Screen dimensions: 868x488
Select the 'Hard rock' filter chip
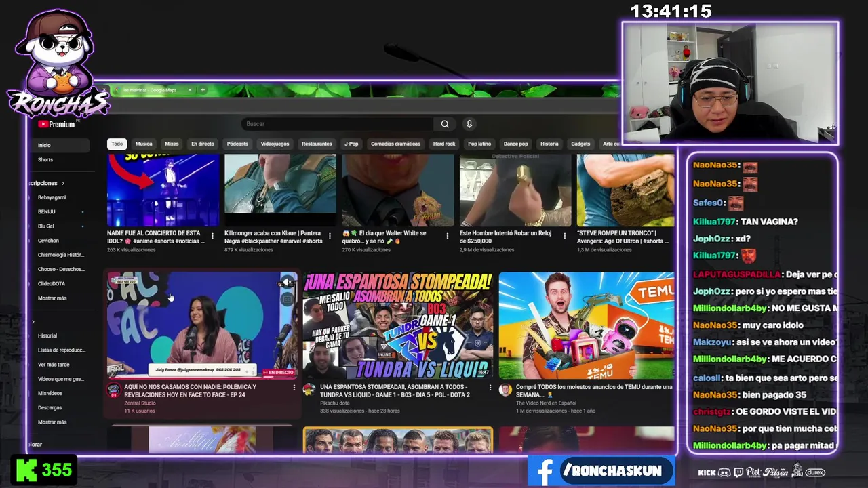[x=444, y=144]
